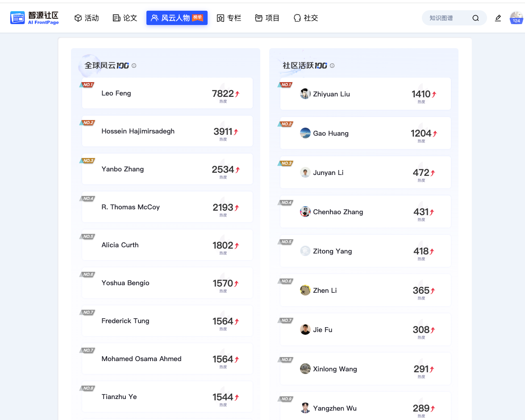Open the 社交 menu item
Viewport: 525px width, 420px height.
pyautogui.click(x=306, y=18)
